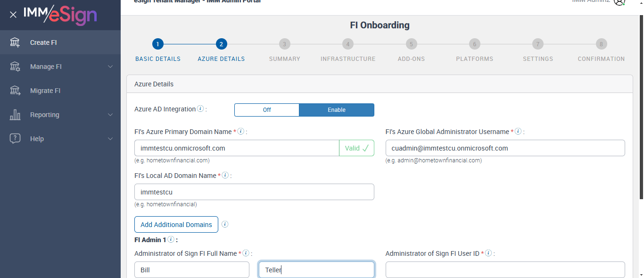Open Reporting menu item
Screen dimensions: 644x278
coord(60,115)
